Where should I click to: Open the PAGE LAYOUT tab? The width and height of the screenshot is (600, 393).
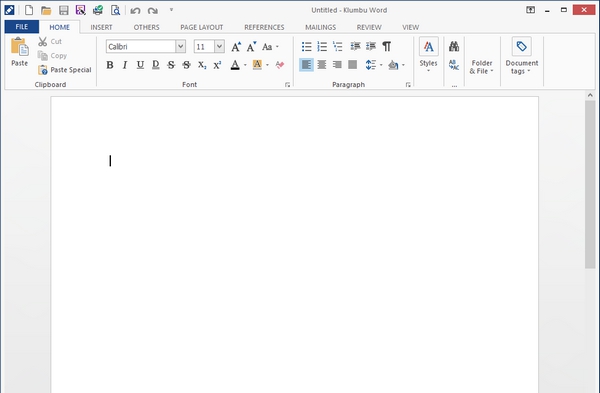pyautogui.click(x=202, y=27)
